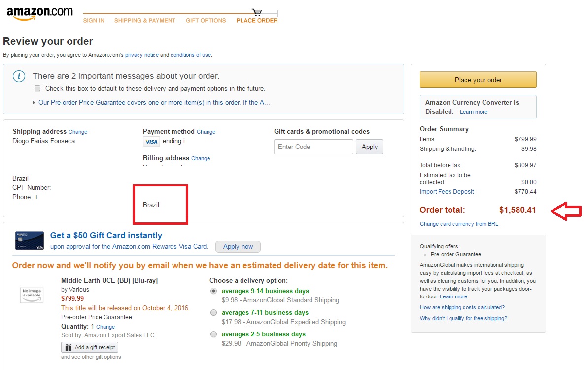This screenshot has width=588, height=370.
Task: Click Apply next to the promo code field
Action: point(369,147)
